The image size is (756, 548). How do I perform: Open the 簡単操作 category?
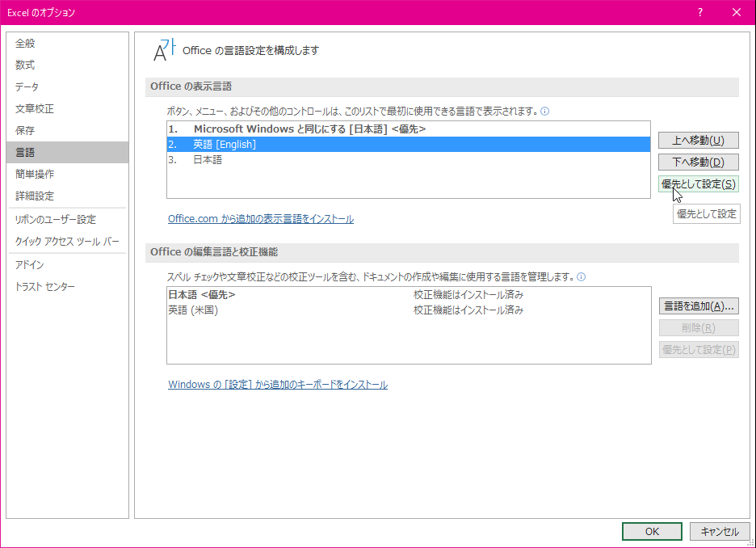point(68,174)
